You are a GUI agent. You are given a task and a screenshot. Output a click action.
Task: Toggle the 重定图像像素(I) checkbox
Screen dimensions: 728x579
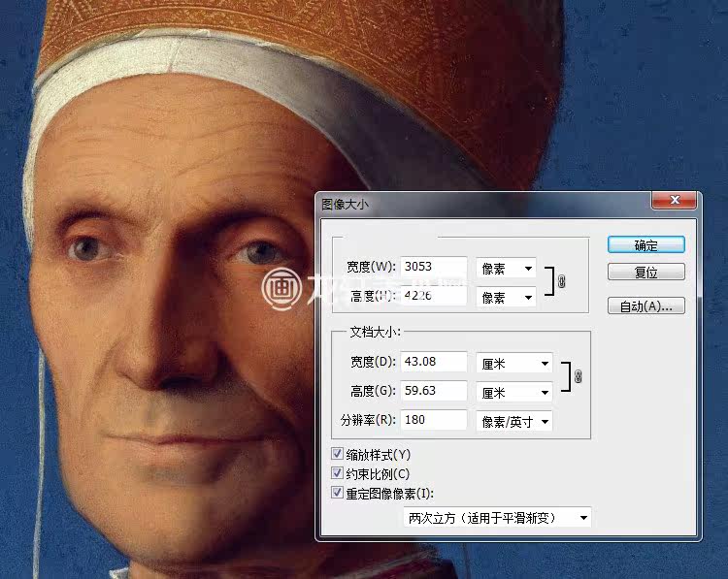coord(337,493)
